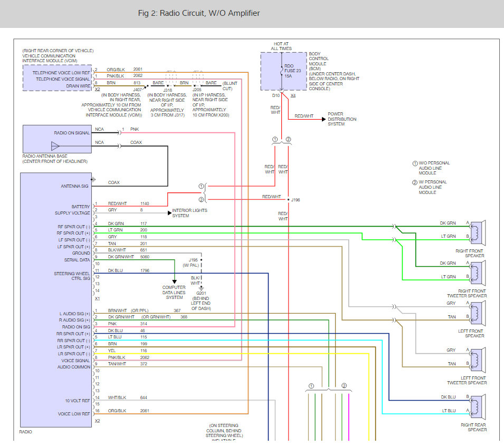Click the 'BRN/WHT (OR PPL)' wire label
Screen dimensions: 504x446
point(128,311)
